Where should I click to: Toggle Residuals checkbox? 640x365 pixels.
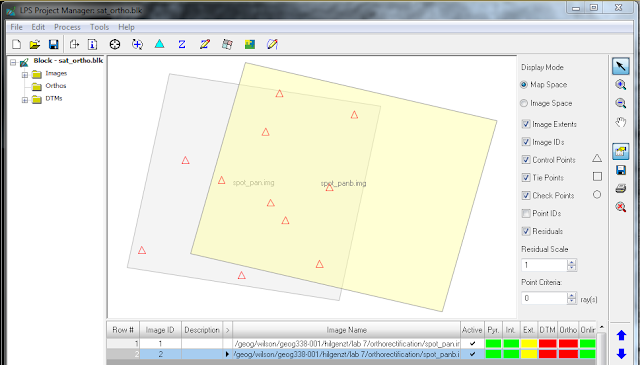coord(526,231)
